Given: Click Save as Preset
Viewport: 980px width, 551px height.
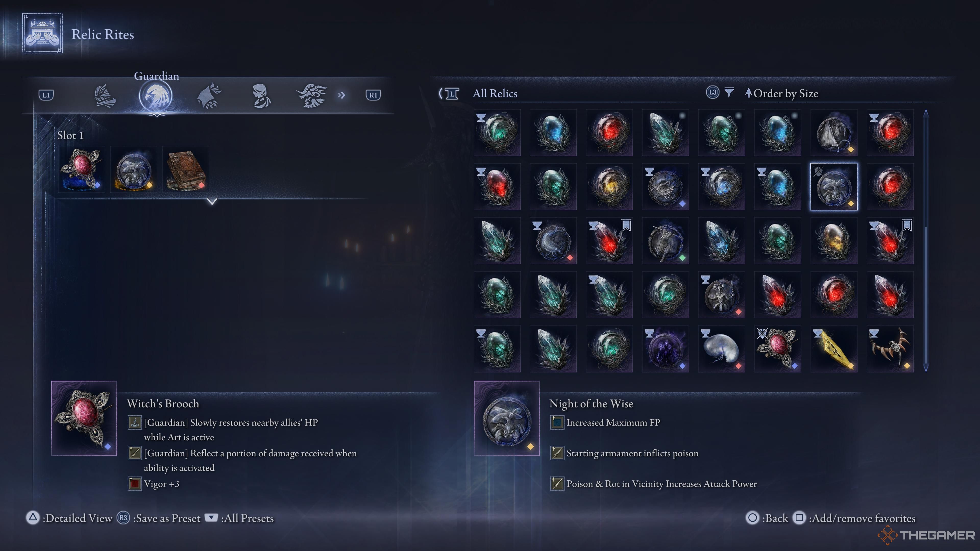Looking at the screenshot, I should point(158,518).
